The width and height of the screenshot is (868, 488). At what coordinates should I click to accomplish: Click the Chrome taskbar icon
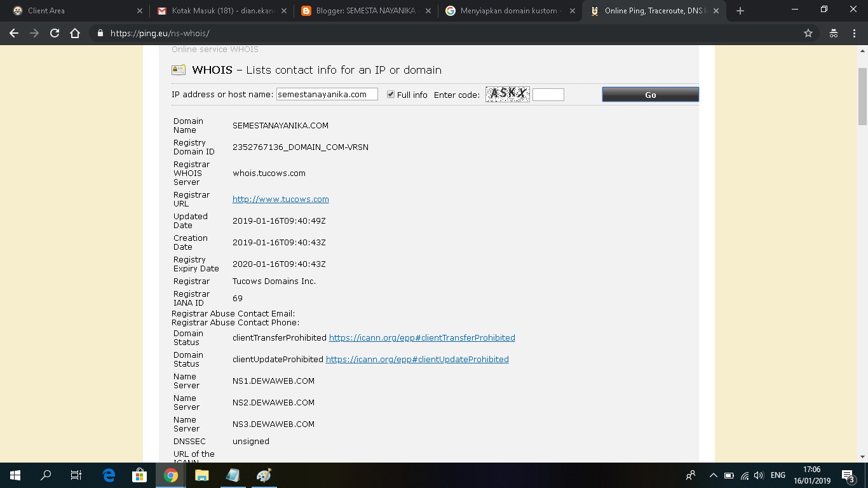click(x=170, y=475)
